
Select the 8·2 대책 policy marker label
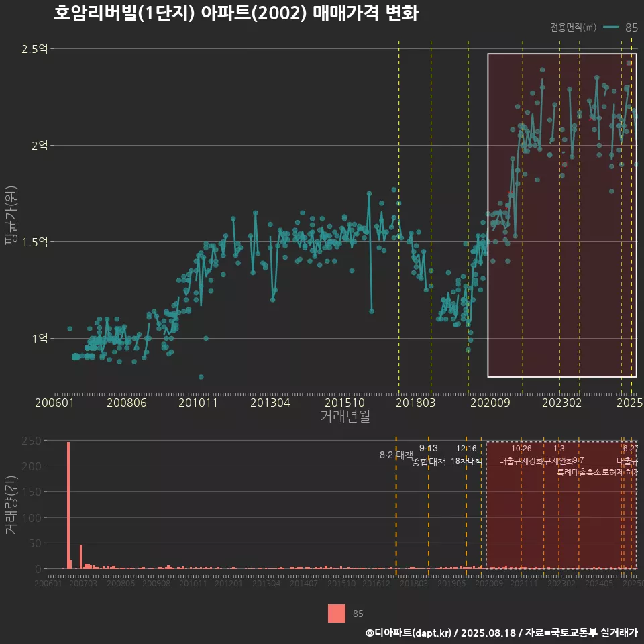(x=396, y=455)
